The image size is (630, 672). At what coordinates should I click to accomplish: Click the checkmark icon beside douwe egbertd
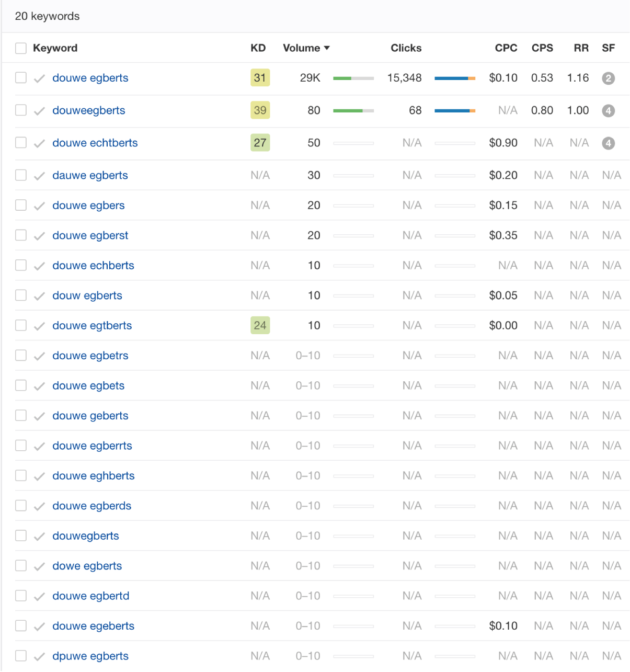pos(39,597)
